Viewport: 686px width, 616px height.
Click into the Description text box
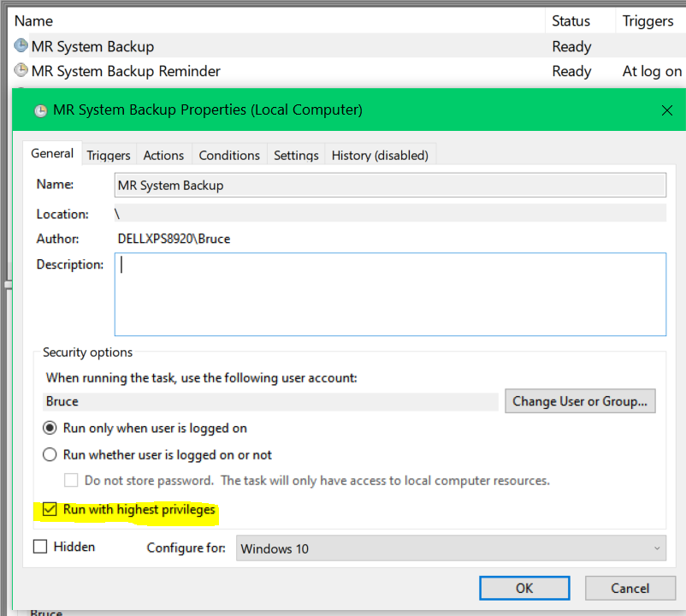click(x=390, y=293)
